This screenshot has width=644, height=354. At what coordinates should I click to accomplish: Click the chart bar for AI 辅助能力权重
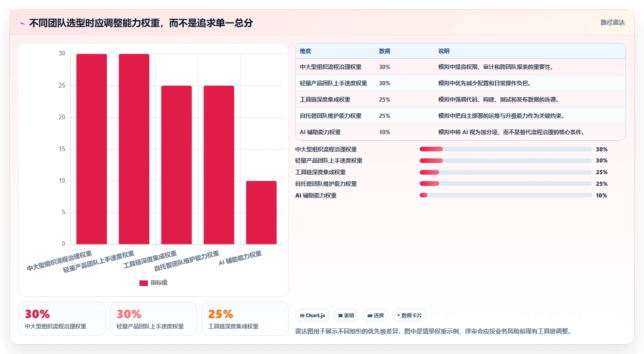(261, 212)
